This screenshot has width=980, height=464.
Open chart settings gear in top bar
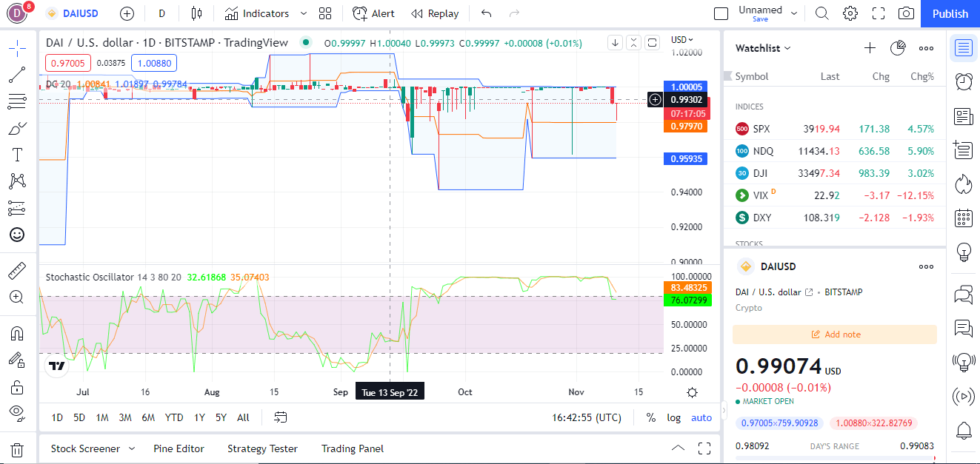click(850, 13)
